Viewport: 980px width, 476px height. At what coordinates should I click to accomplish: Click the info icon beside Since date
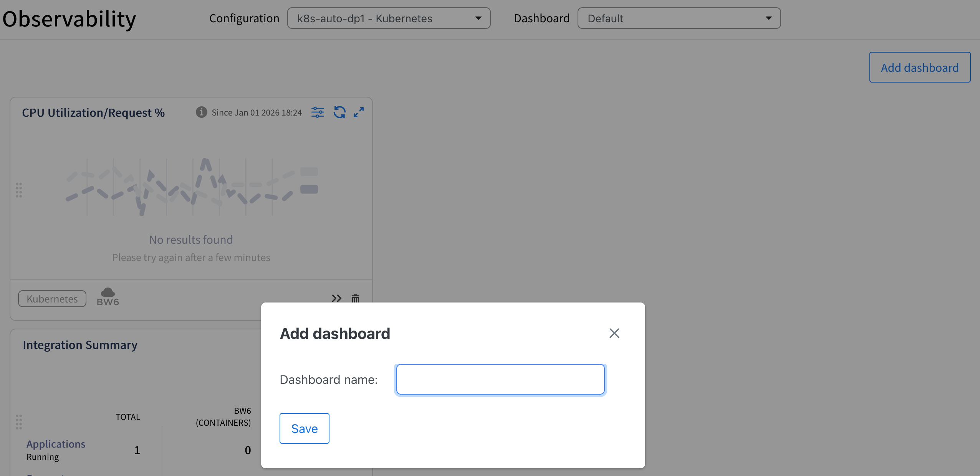pyautogui.click(x=201, y=112)
